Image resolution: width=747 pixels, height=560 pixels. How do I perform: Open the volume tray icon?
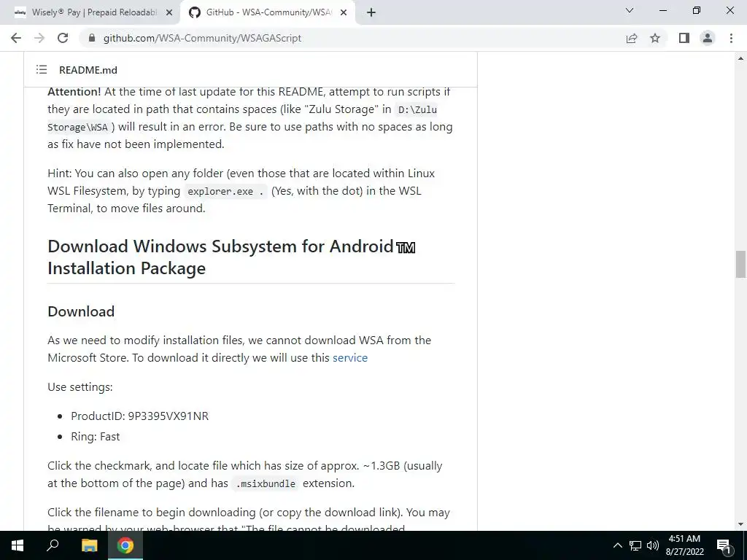[x=653, y=545]
